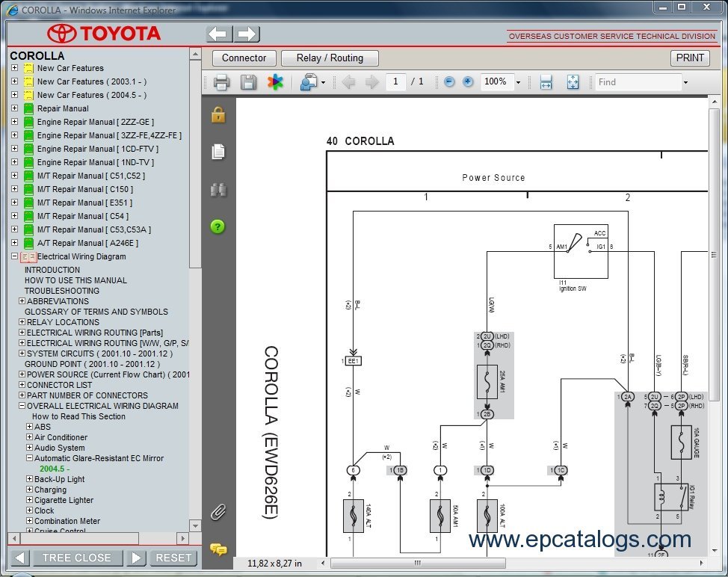Click the Relay / Routing button

click(x=330, y=58)
